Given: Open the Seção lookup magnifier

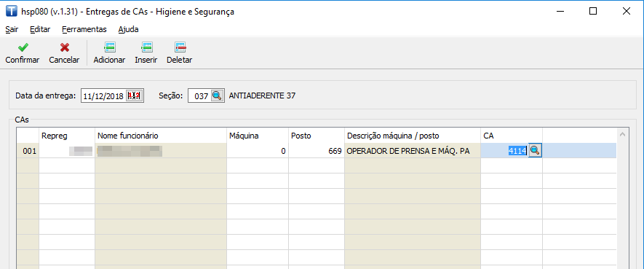Looking at the screenshot, I should (217, 95).
